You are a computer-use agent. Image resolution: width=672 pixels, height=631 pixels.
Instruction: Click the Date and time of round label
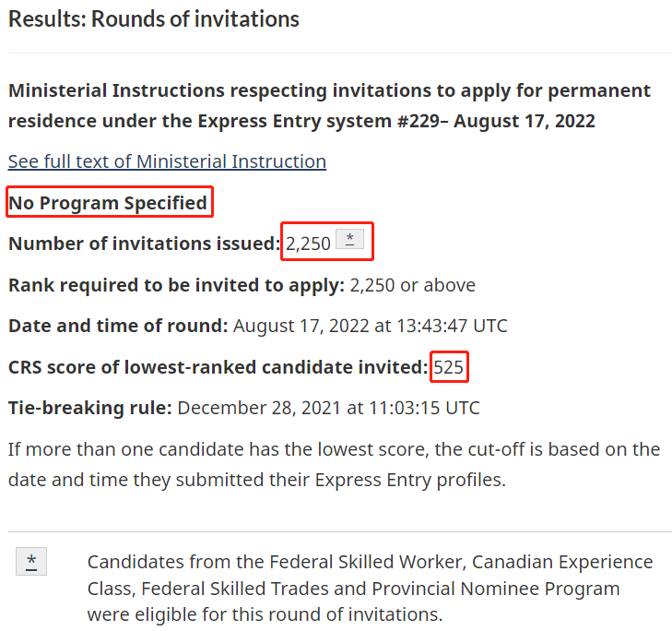pyautogui.click(x=118, y=326)
